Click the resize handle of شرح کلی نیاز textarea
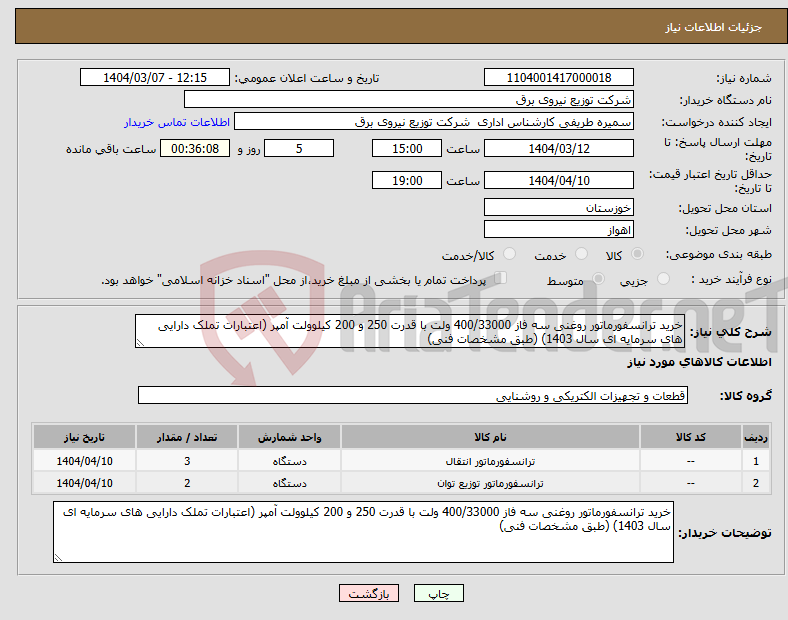788x620 pixels. point(140,343)
